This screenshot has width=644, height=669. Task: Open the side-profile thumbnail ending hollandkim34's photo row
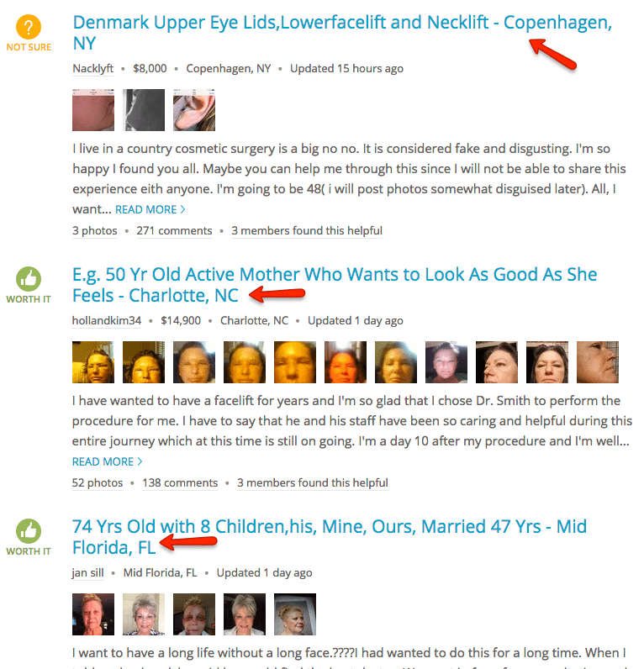coord(598,362)
